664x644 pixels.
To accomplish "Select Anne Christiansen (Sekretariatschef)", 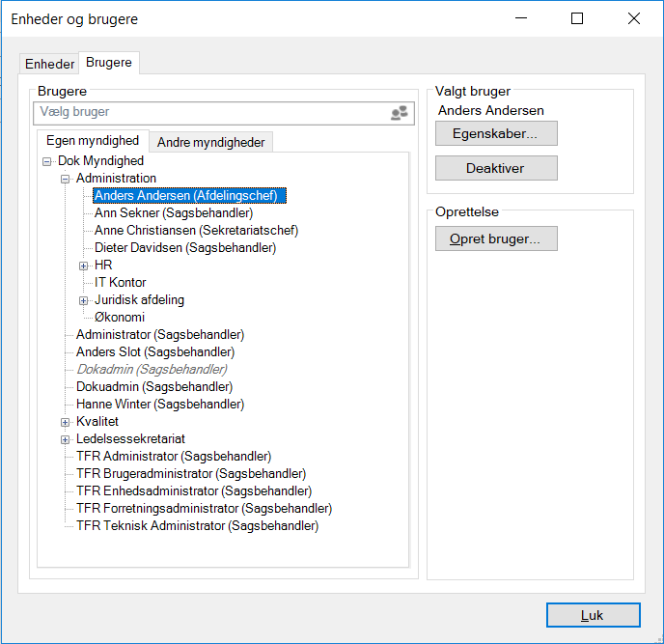I will coord(196,231).
